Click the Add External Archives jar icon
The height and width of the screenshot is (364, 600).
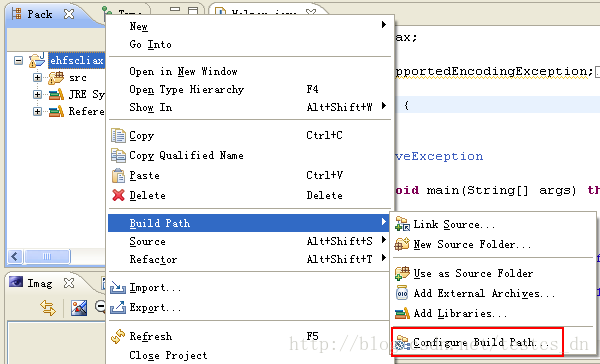402,293
